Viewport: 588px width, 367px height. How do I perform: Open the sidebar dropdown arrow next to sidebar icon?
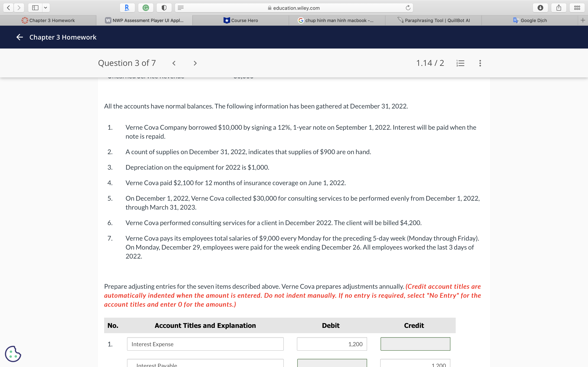tap(46, 8)
